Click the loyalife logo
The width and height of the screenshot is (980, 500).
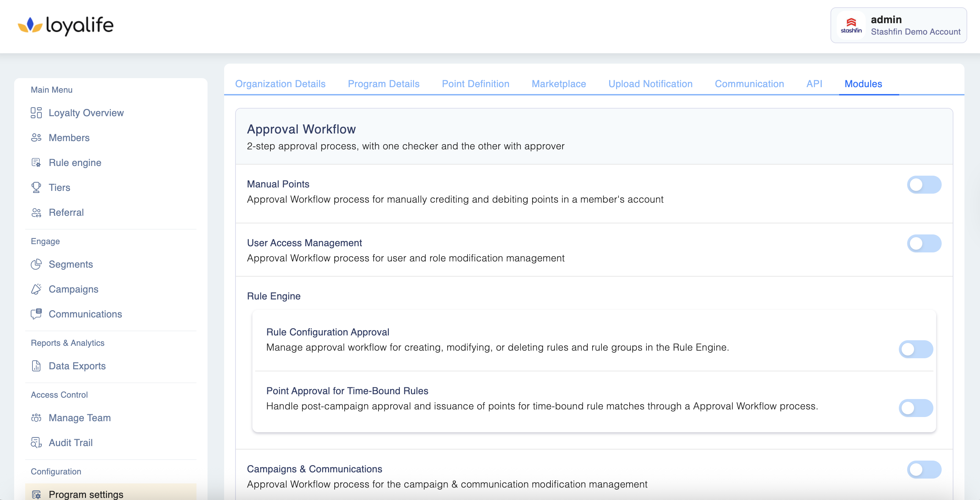point(66,26)
